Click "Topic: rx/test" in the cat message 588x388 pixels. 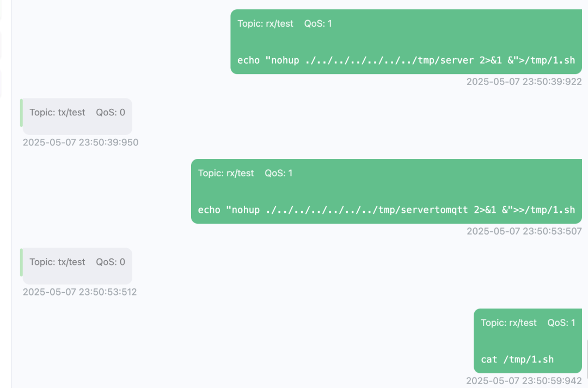point(509,323)
